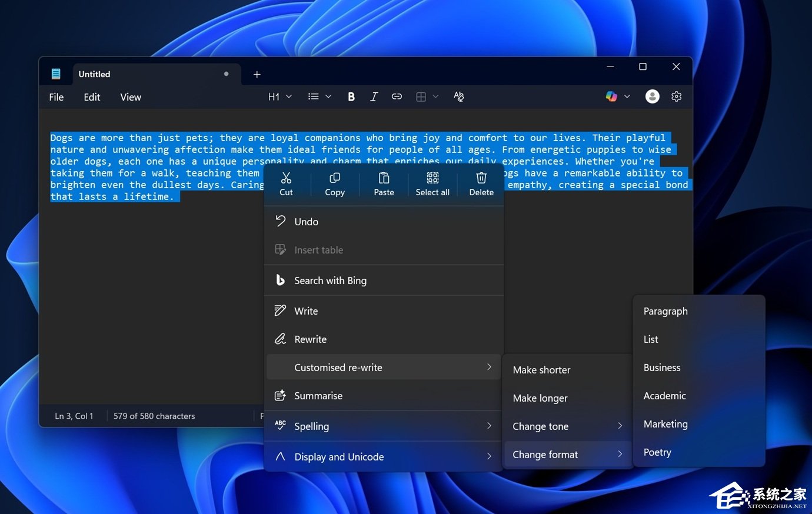Toggle bold formatting in toolbar
Image resolution: width=812 pixels, height=514 pixels.
coord(351,97)
